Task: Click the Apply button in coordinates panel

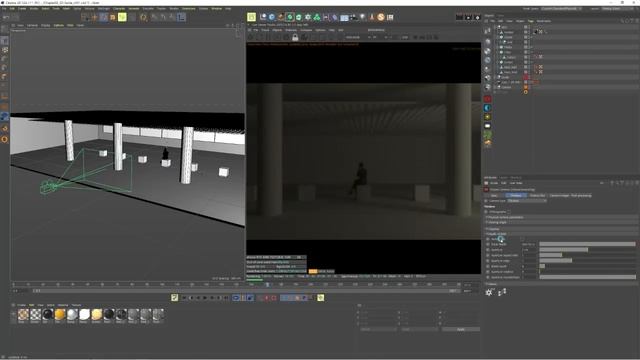Action: [460, 329]
